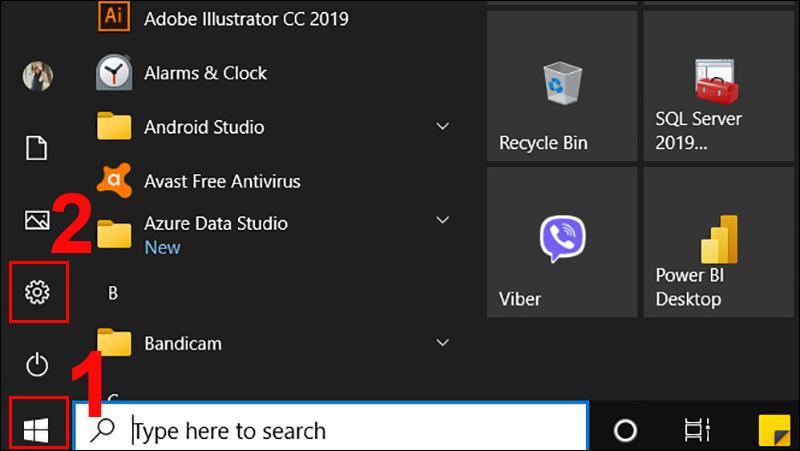
Task: Open the SQL Server 2019 tile
Action: (x=720, y=86)
